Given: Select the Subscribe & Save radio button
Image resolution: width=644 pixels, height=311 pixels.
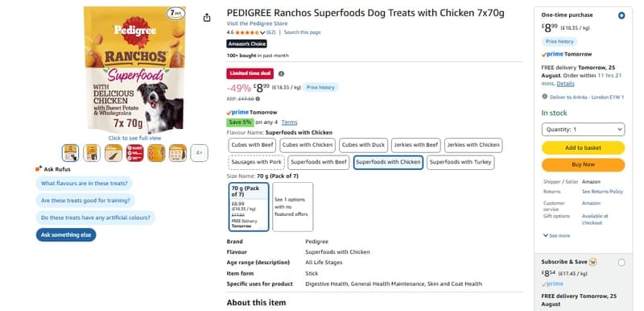Looking at the screenshot, I should [x=621, y=263].
